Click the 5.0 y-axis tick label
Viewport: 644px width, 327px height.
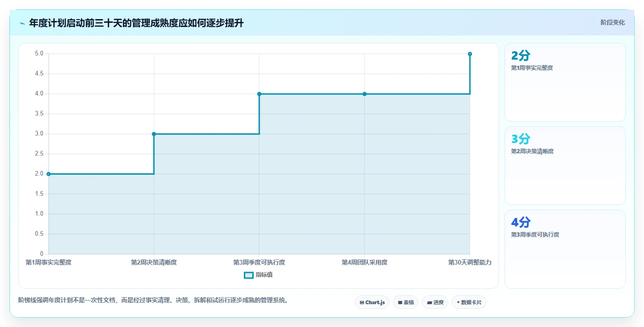point(39,54)
